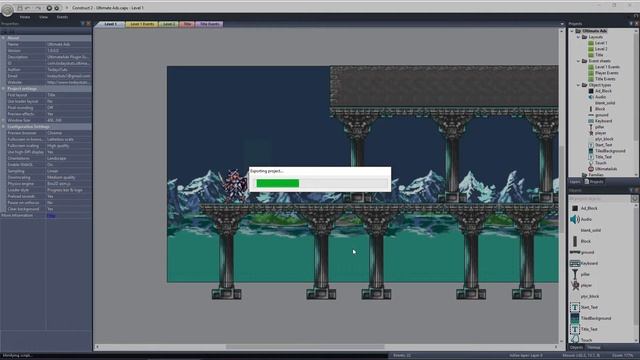640x360 pixels.
Task: Open the Events ribbon tab
Action: pyautogui.click(x=62, y=17)
